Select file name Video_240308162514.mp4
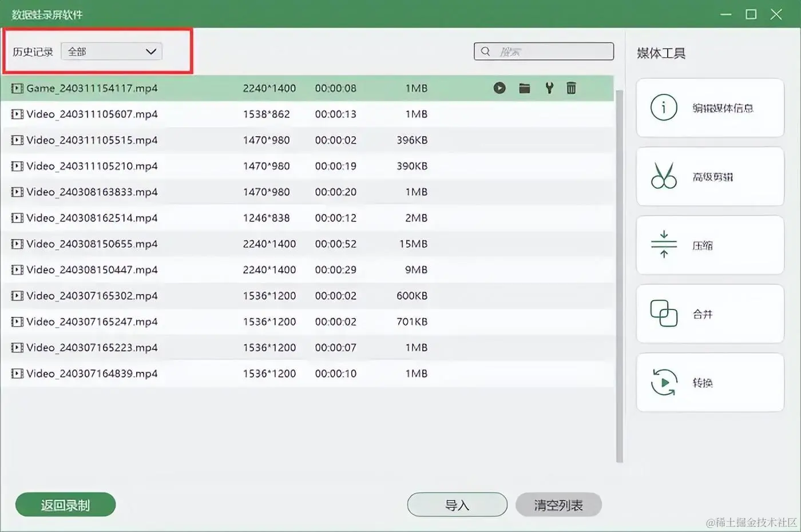The height and width of the screenshot is (532, 801). click(92, 218)
